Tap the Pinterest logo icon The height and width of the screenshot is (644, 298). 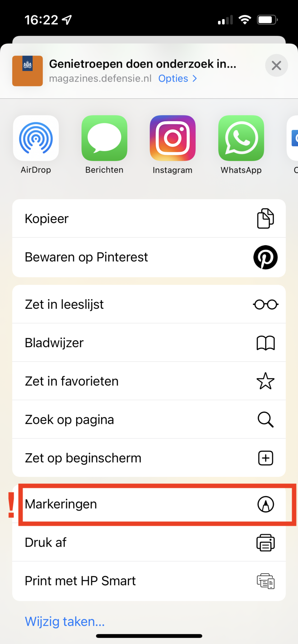coord(265,257)
